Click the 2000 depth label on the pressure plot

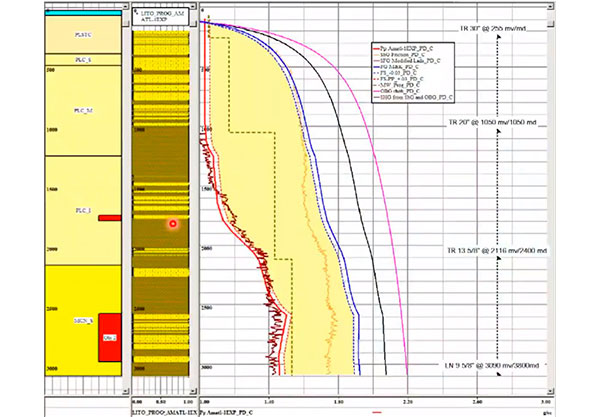207,248
